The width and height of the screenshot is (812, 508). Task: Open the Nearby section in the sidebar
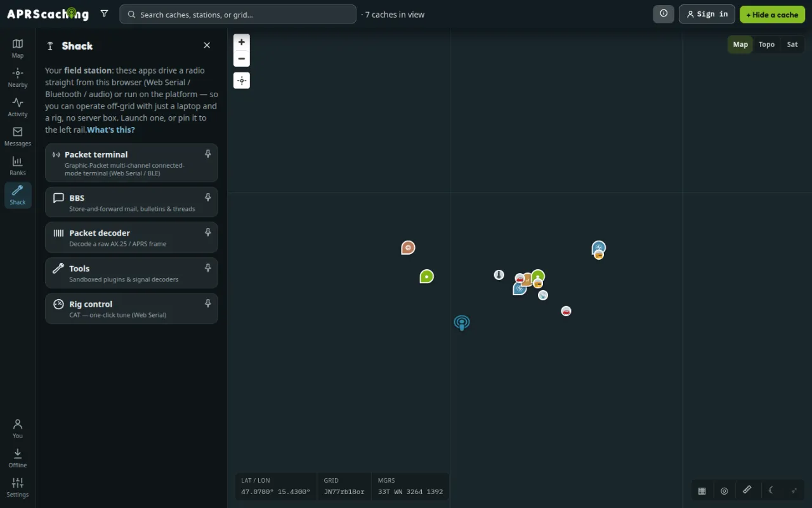pyautogui.click(x=18, y=77)
